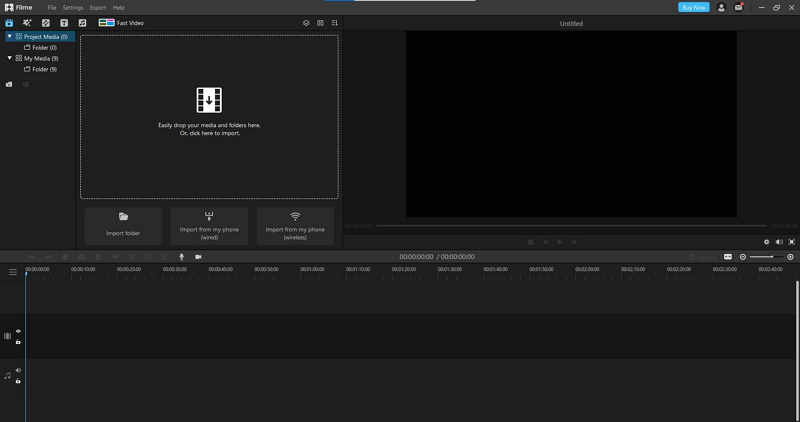Click the video track filmstrip icon
Screen dimensions: 800x422
tap(7, 336)
